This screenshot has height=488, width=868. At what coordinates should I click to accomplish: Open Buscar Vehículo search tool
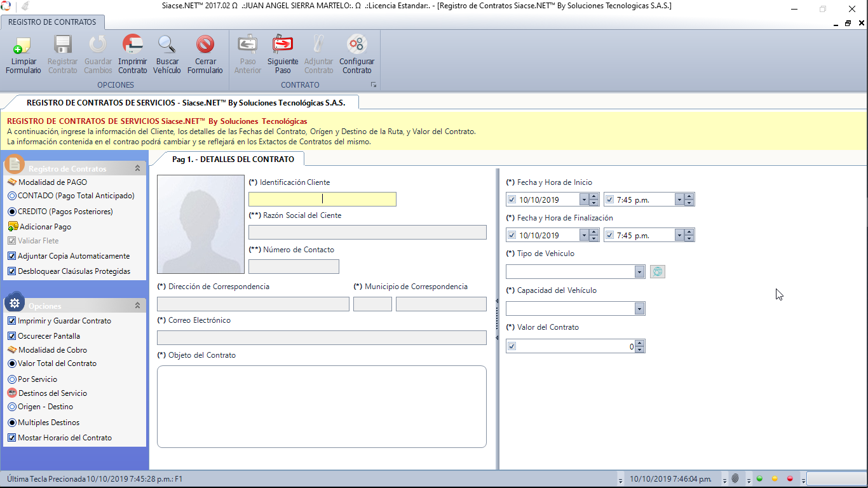point(167,55)
